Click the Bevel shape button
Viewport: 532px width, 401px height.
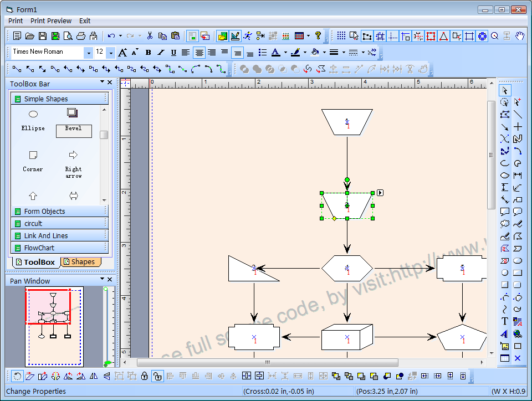(x=74, y=131)
